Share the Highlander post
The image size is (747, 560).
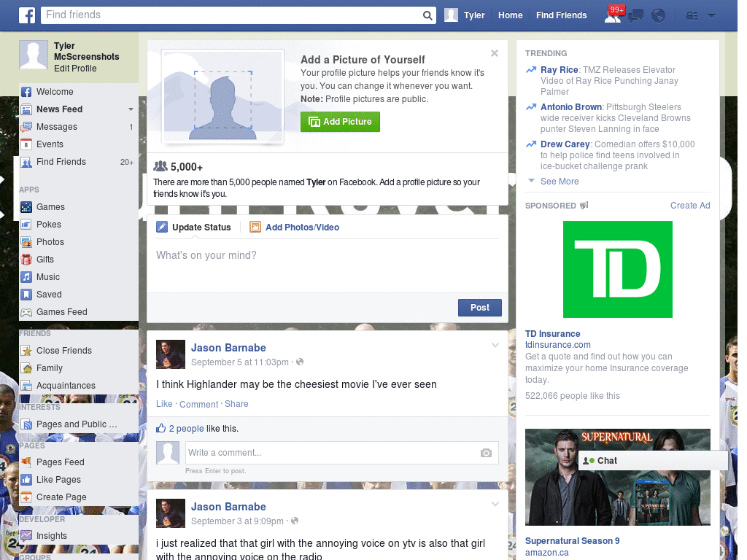pyautogui.click(x=236, y=404)
